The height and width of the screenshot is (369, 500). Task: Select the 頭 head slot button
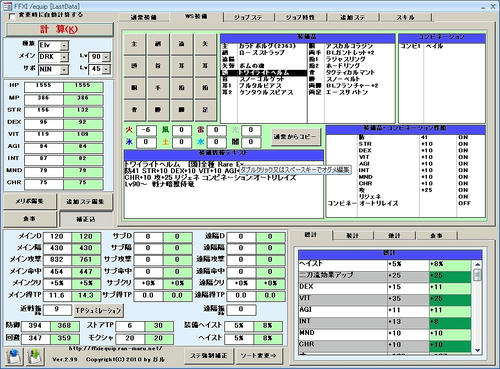point(134,66)
